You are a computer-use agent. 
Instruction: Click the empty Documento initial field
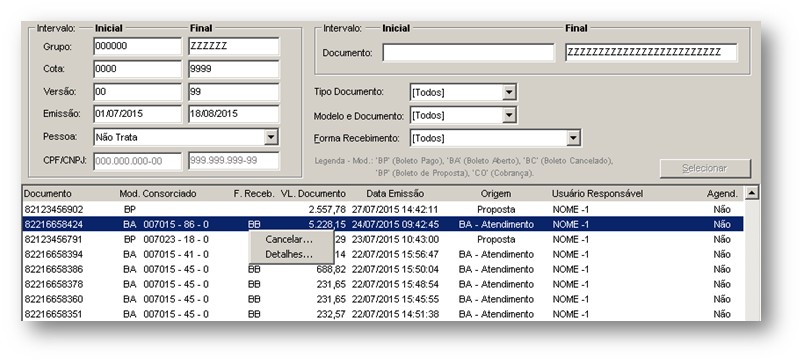pos(468,53)
